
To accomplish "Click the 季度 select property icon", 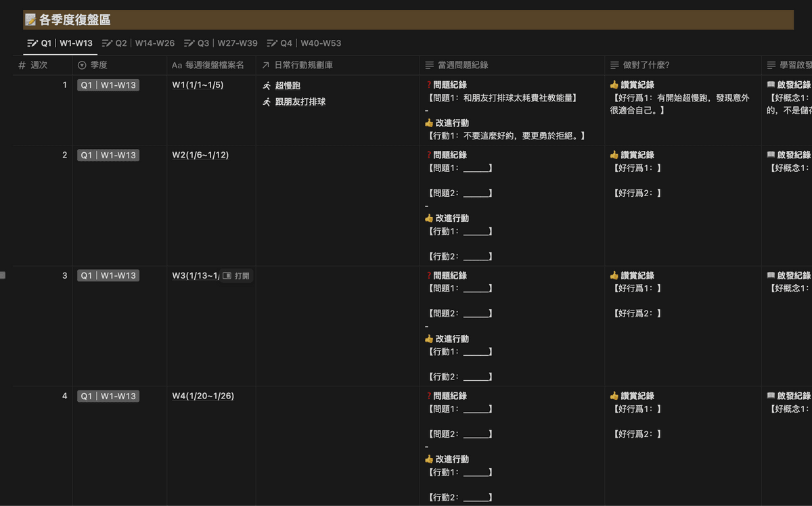I will tap(83, 66).
